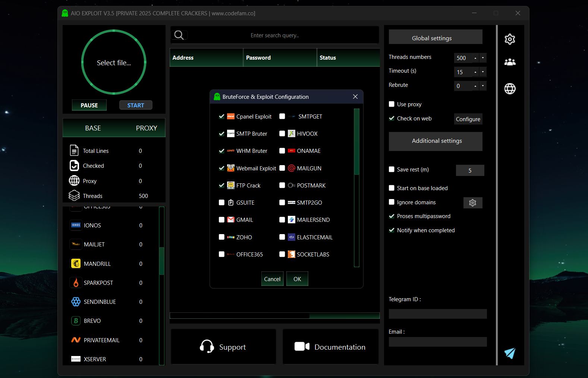Click the configuration dialog's vertical scrollbar

click(x=356, y=188)
